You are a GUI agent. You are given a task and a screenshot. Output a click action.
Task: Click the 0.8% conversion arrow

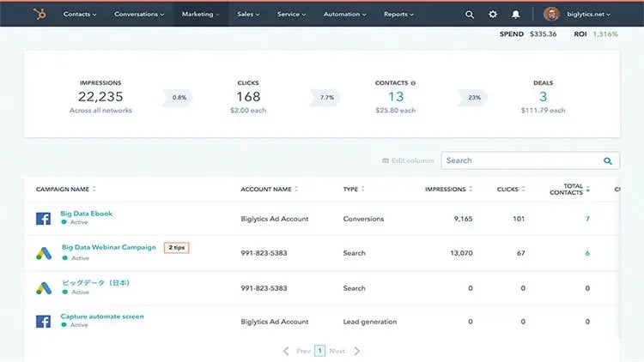point(178,98)
